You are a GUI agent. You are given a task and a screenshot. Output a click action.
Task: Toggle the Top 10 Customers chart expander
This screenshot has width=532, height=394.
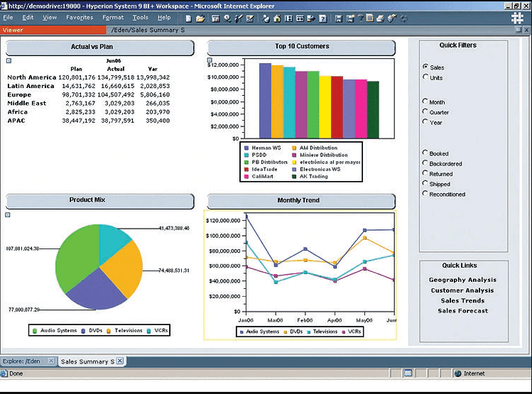[210, 61]
